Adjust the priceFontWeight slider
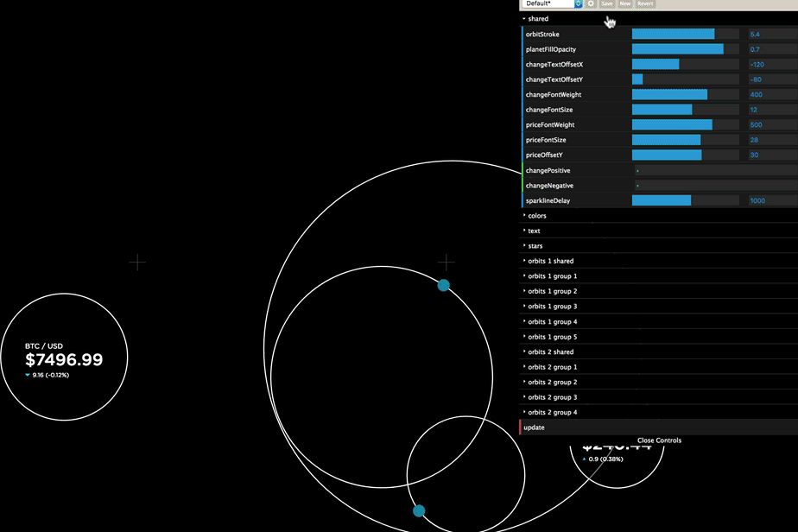The height and width of the screenshot is (532, 798). [x=685, y=124]
